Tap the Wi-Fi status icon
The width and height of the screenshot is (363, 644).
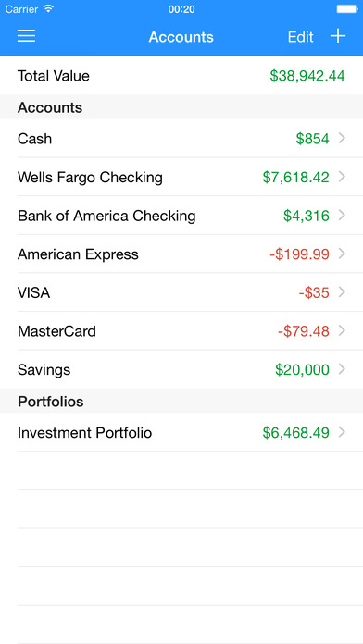point(48,8)
